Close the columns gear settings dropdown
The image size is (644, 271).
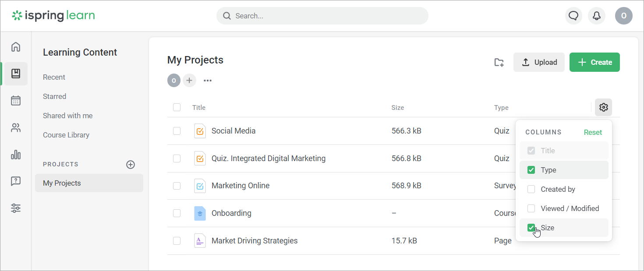pyautogui.click(x=603, y=107)
